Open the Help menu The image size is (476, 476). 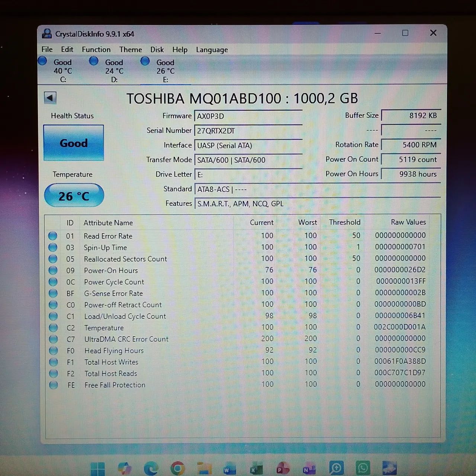(180, 49)
